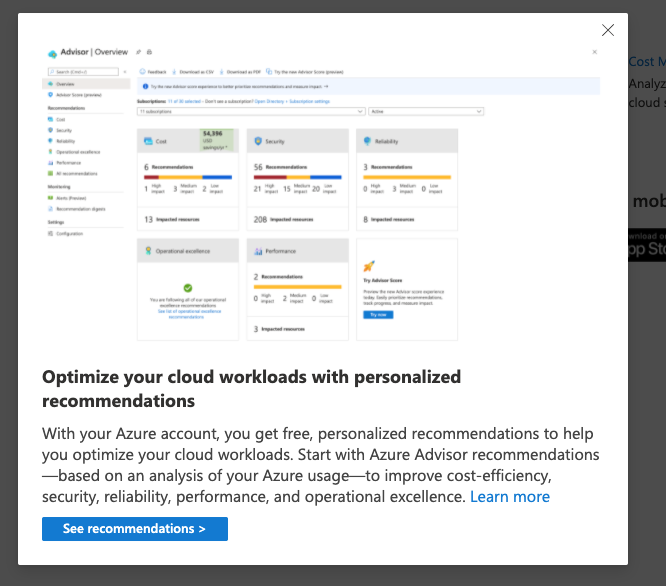666x586 pixels.
Task: Open All recommendations in the sidebar
Action: pos(77,173)
